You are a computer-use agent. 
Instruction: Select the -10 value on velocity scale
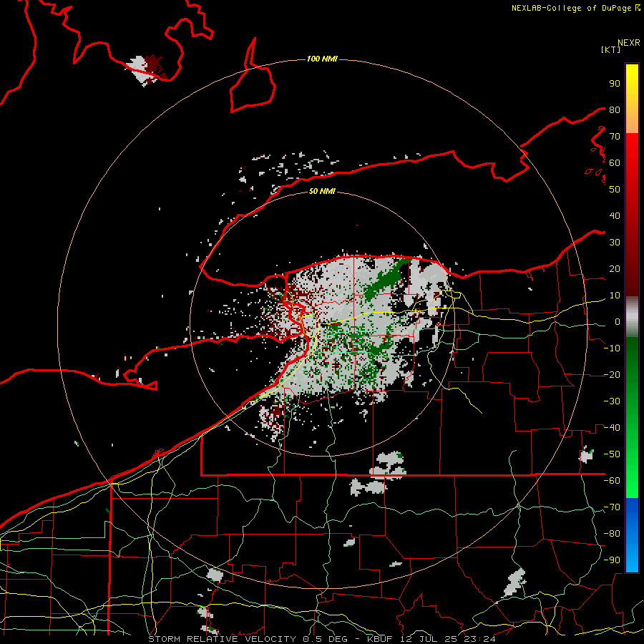pyautogui.click(x=612, y=348)
